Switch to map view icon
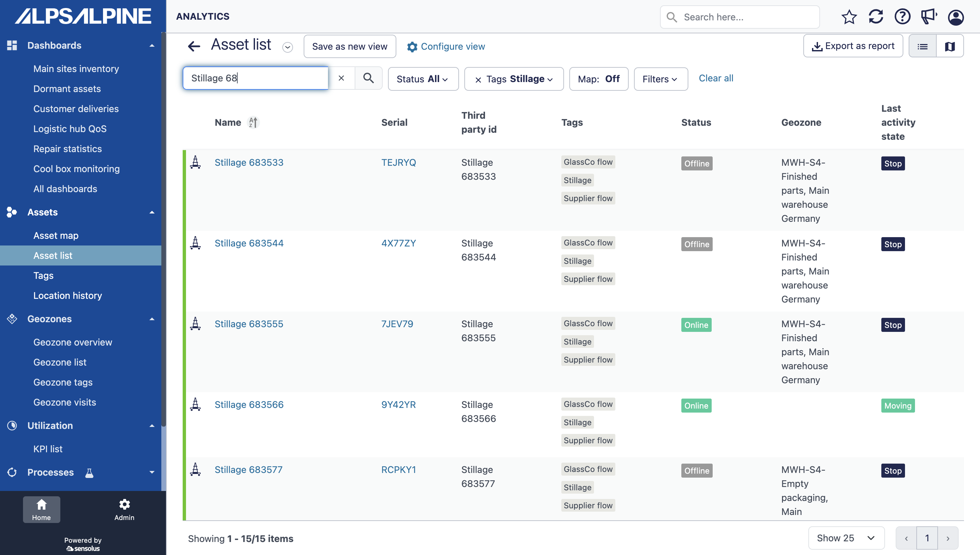Viewport: 980px width, 555px height. click(950, 46)
